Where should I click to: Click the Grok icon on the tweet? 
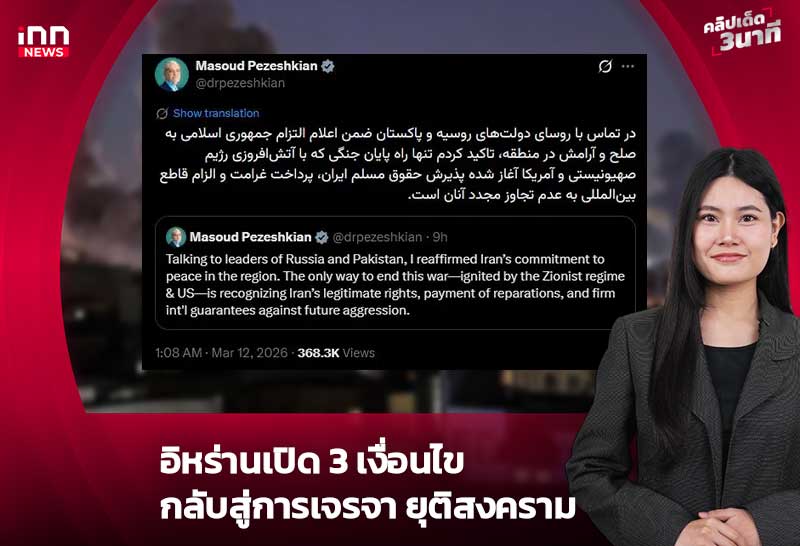(605, 66)
